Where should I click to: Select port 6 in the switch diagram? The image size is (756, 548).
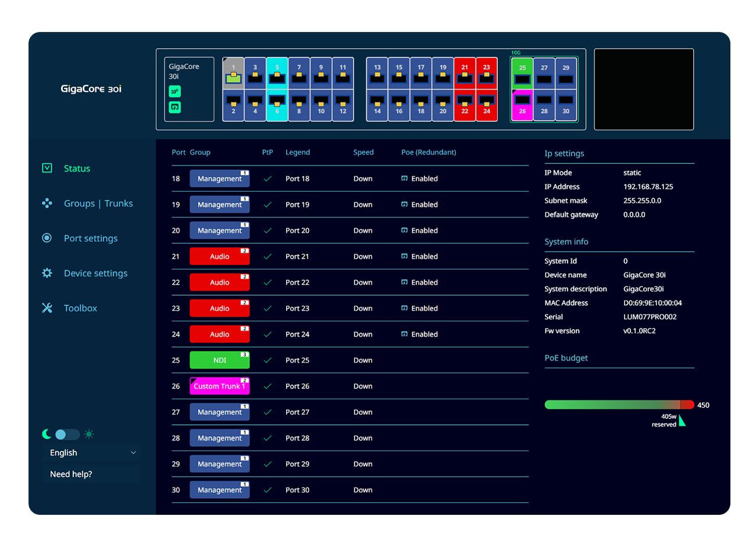tap(277, 105)
